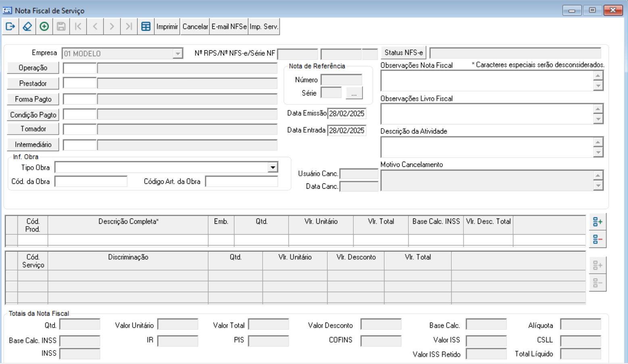Screen dimensions: 628x364
Task: Add new record with green plus icon
Action: (x=44, y=27)
